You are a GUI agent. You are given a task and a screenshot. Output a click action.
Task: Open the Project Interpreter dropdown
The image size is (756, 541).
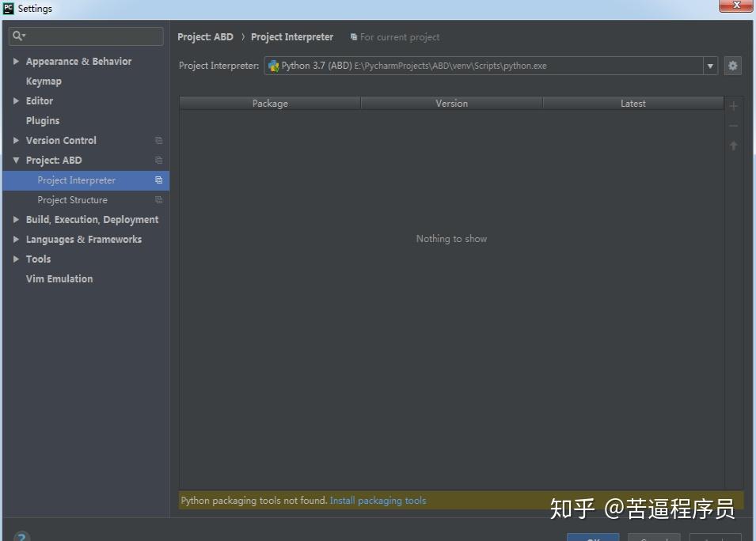[x=710, y=66]
